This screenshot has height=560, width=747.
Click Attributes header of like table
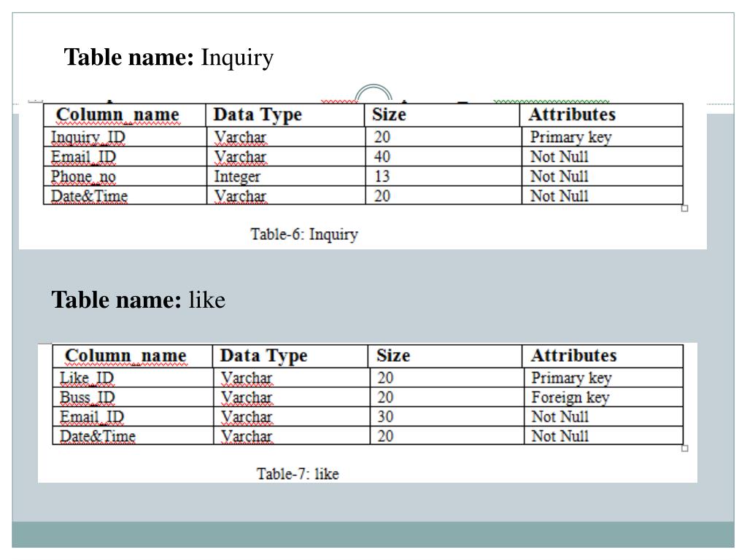(603, 356)
